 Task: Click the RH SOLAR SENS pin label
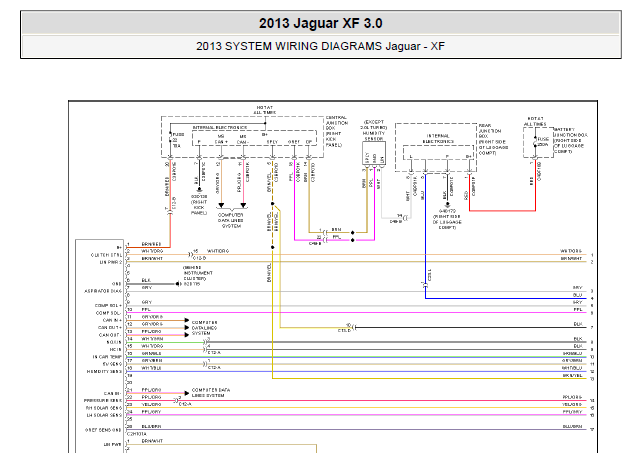coord(104,408)
